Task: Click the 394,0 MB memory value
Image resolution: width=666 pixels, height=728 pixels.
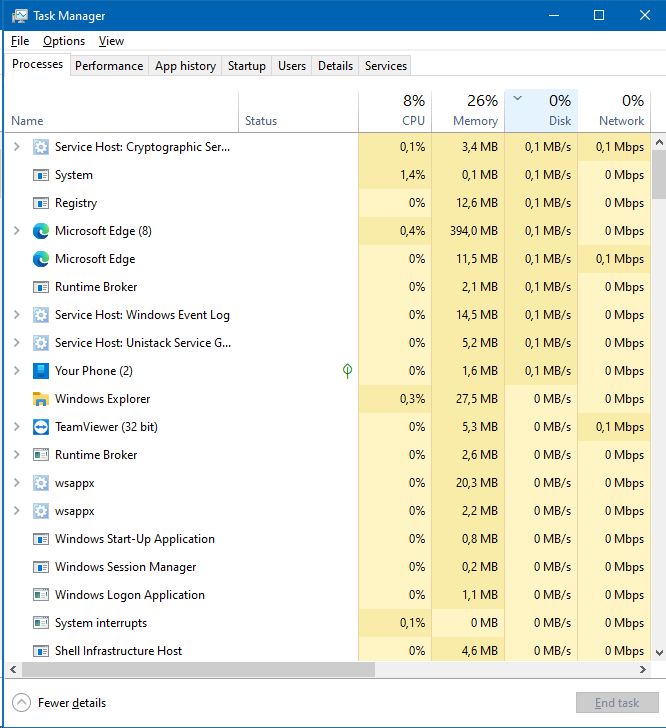Action: (474, 231)
